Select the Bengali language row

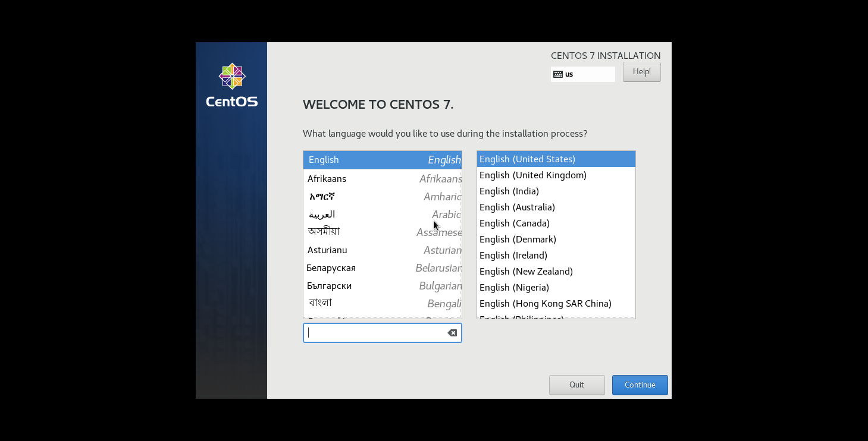tap(383, 304)
